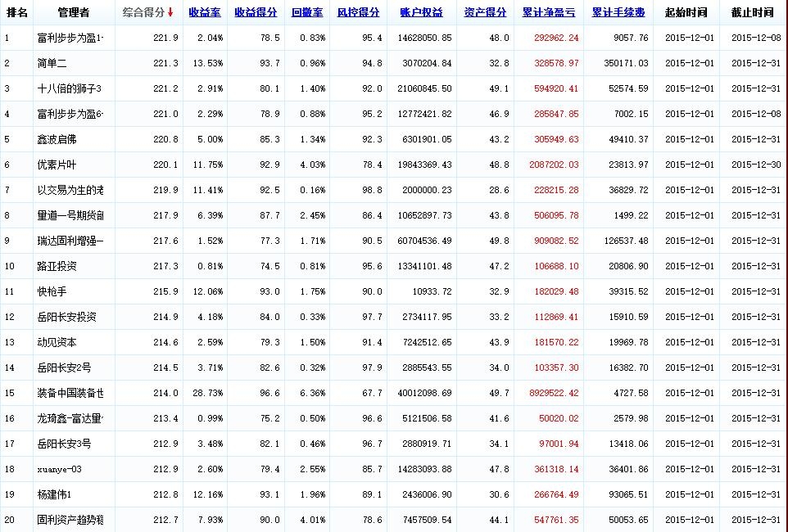Click account equity value 60704536.49

tap(424, 241)
